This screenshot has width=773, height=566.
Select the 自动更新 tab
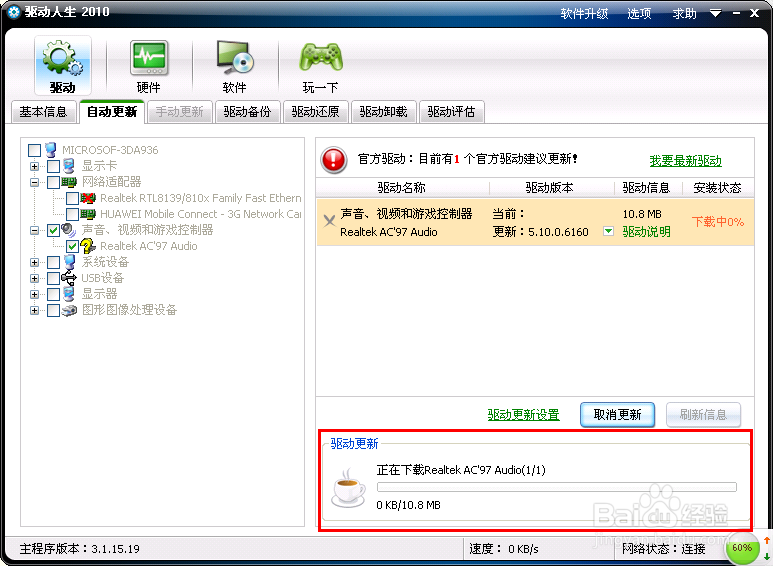click(x=112, y=112)
